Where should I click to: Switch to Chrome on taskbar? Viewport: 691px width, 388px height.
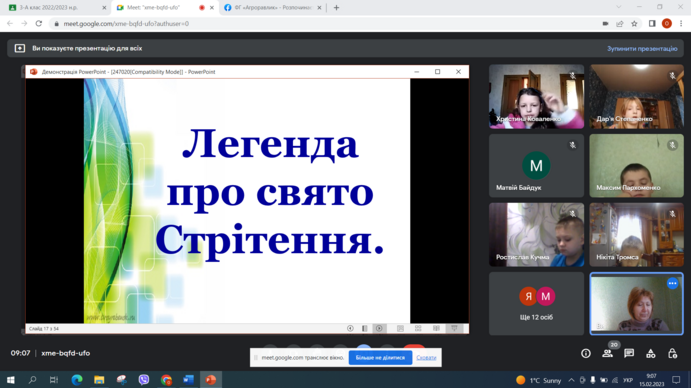point(166,380)
